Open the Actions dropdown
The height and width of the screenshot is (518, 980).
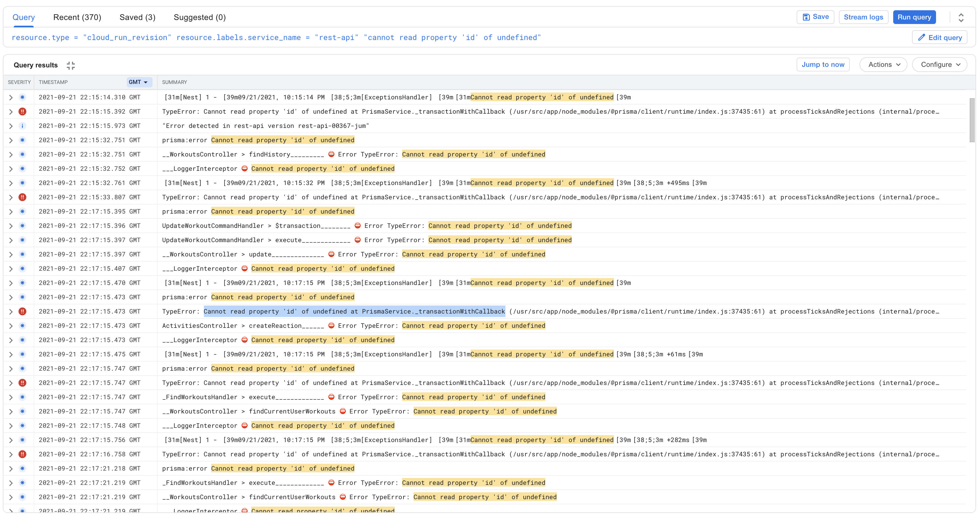(x=883, y=64)
